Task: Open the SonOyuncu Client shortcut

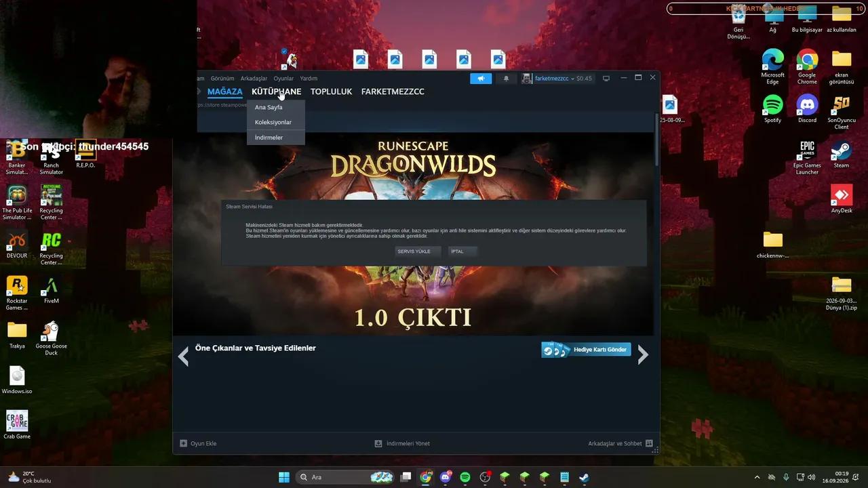Action: [842, 113]
